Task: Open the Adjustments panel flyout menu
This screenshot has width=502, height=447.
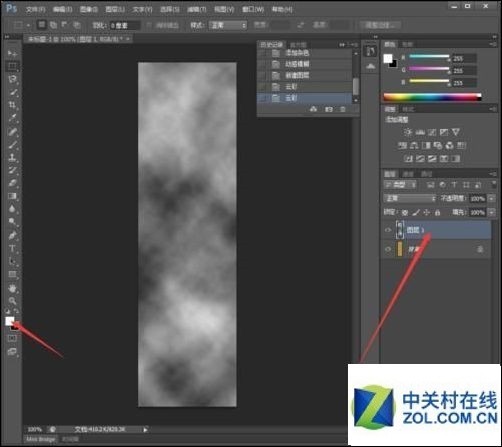Action: click(x=493, y=109)
